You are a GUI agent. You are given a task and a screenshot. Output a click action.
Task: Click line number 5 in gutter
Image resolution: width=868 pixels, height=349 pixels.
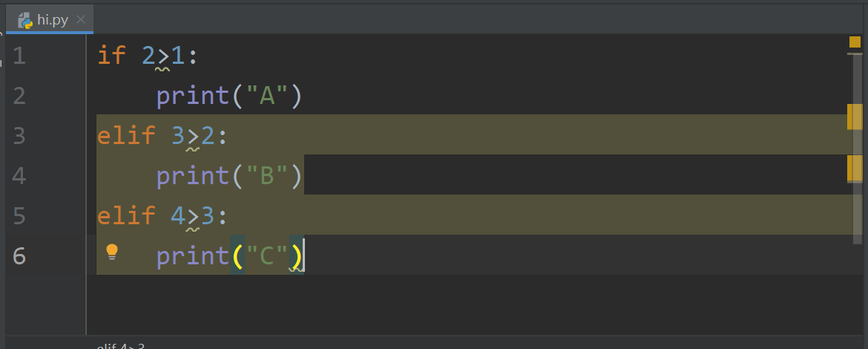click(19, 216)
